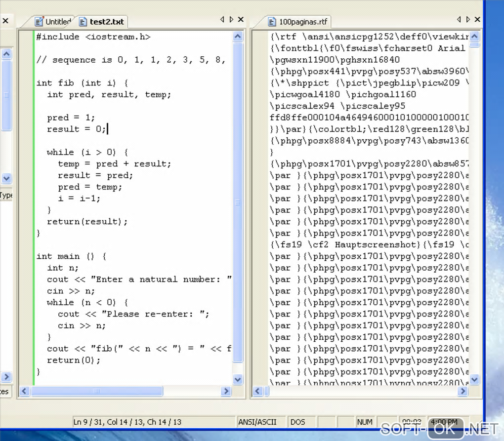Click the side panel's scroll-down arrow
This screenshot has width=504, height=441.
(6, 178)
